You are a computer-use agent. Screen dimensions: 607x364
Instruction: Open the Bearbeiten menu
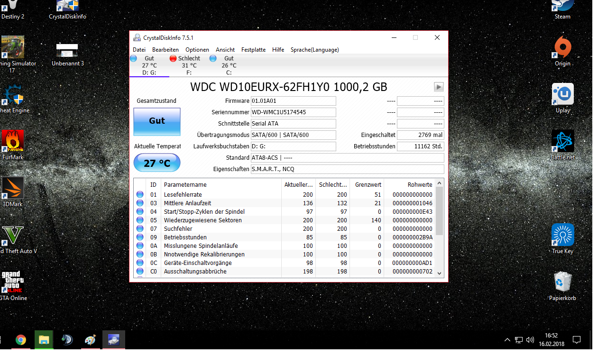pos(166,50)
